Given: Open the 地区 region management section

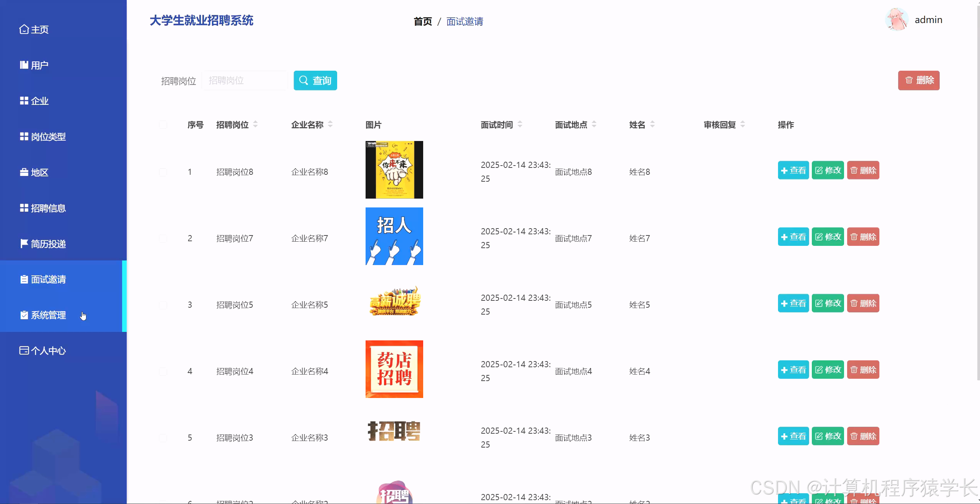Looking at the screenshot, I should tap(39, 172).
